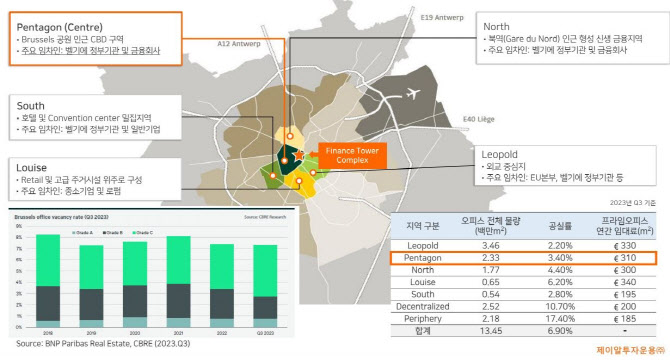Click the North district map marker dot
The width and height of the screenshot is (670, 362).
tap(290, 136)
